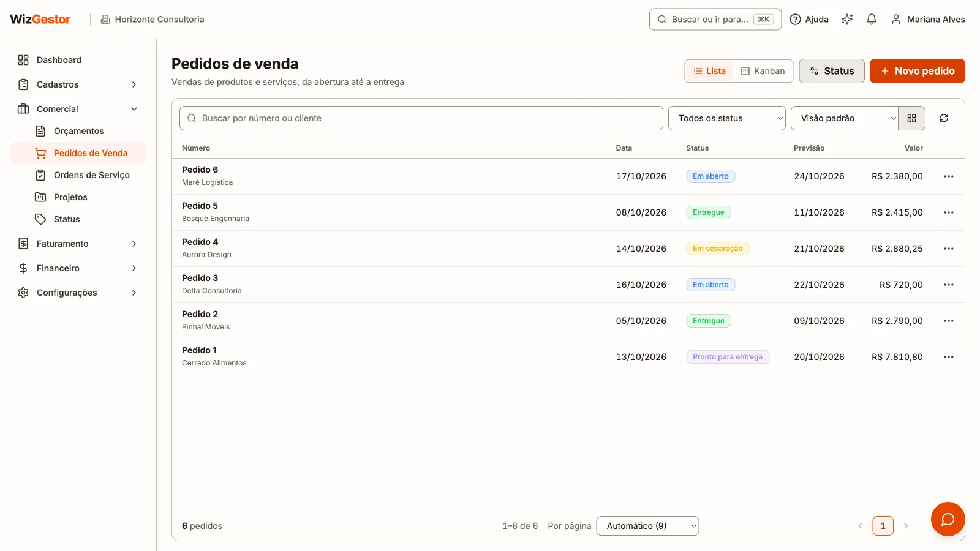
Task: Select page 1 button
Action: [883, 526]
